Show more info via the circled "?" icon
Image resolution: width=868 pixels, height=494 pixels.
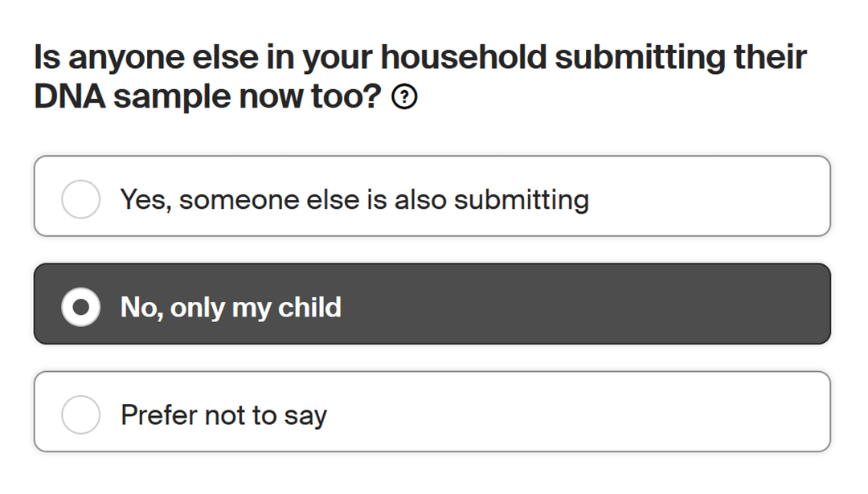(x=404, y=98)
